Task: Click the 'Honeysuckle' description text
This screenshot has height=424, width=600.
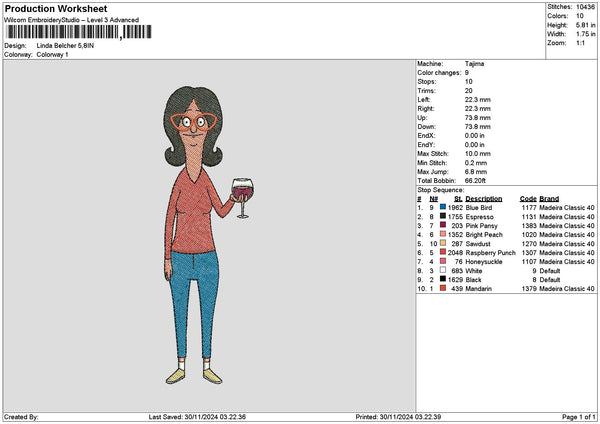Action: [x=484, y=262]
